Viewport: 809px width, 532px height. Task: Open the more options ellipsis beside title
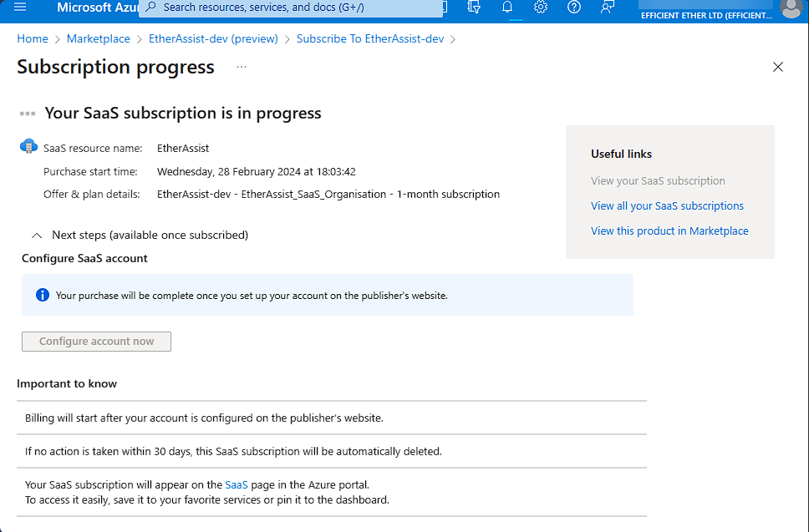(x=242, y=67)
